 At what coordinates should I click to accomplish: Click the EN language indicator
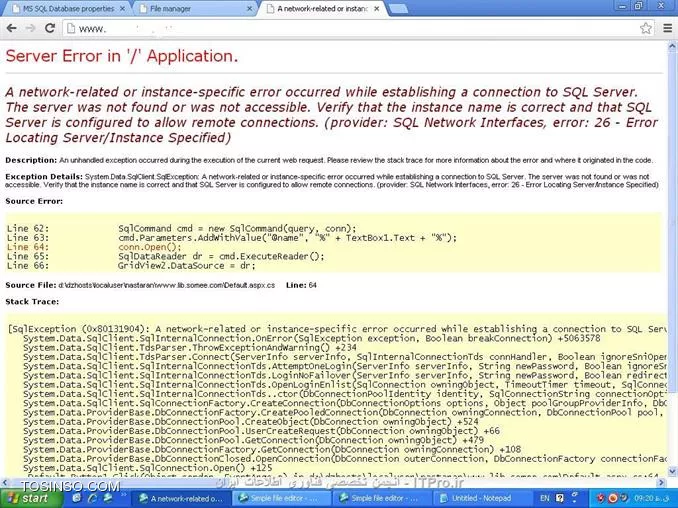[544, 498]
